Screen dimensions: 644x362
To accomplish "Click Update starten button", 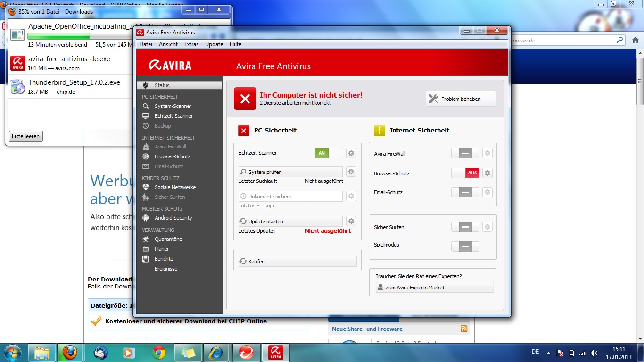I will (290, 222).
